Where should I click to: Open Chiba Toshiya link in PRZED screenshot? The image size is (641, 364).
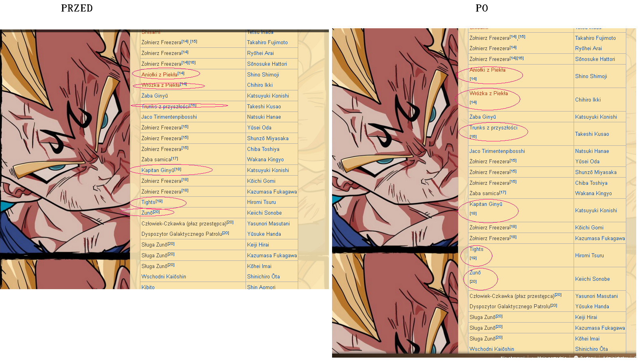pyautogui.click(x=263, y=149)
